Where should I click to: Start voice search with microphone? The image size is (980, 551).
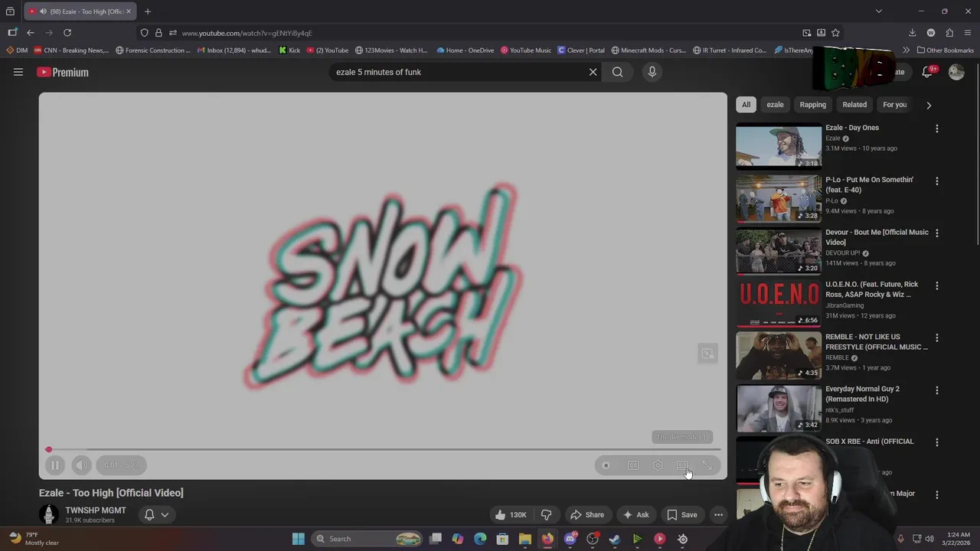point(652,72)
